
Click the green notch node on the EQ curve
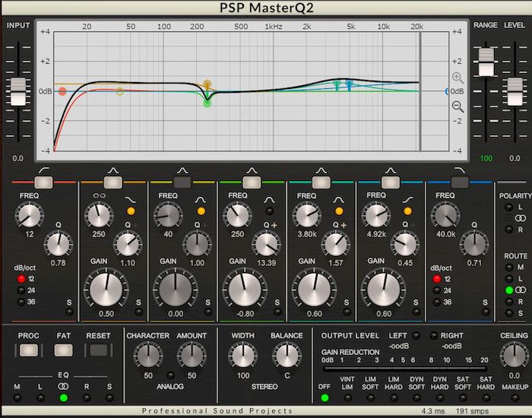207,103
